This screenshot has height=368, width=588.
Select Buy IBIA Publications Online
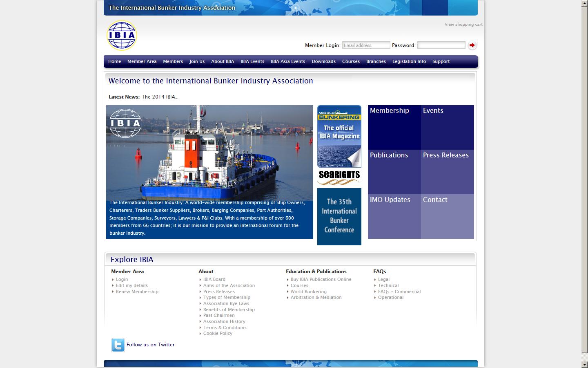click(x=321, y=279)
